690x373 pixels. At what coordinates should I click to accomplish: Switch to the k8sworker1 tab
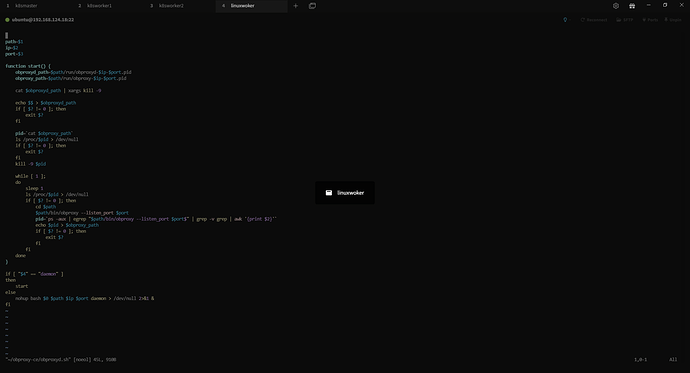pos(99,6)
